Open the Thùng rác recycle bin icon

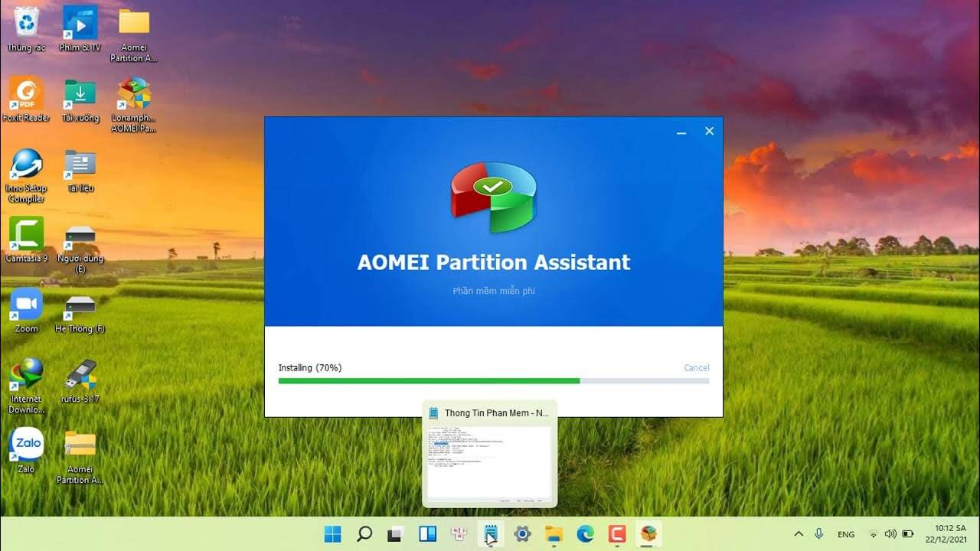pos(26,29)
